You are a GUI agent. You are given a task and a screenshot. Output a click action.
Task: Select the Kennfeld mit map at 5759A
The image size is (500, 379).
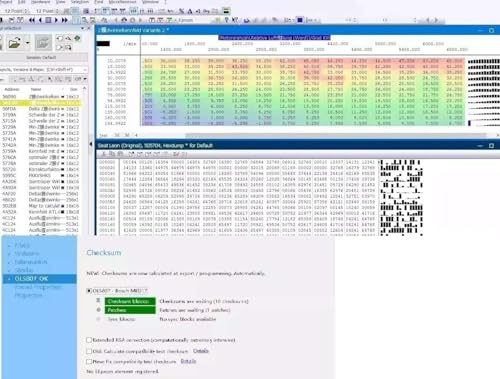click(40, 151)
